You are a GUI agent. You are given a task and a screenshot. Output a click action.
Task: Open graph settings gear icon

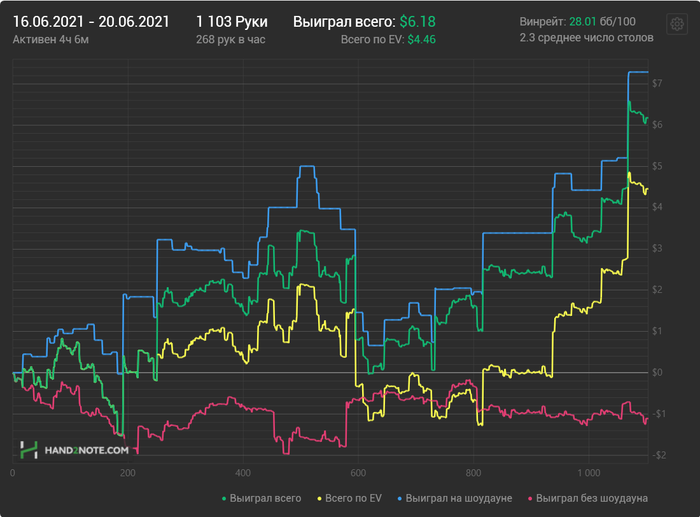(x=677, y=24)
